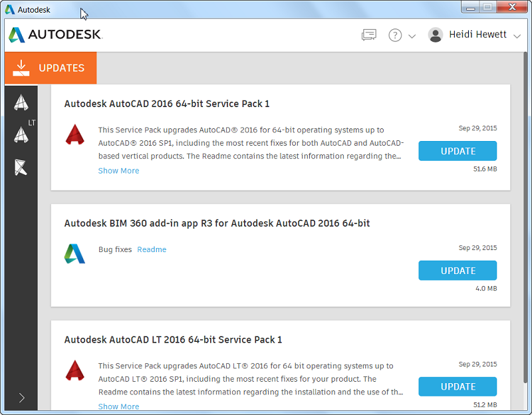
Task: Show more for AutoCAD LT 2016 Service Pack
Action: tap(118, 406)
